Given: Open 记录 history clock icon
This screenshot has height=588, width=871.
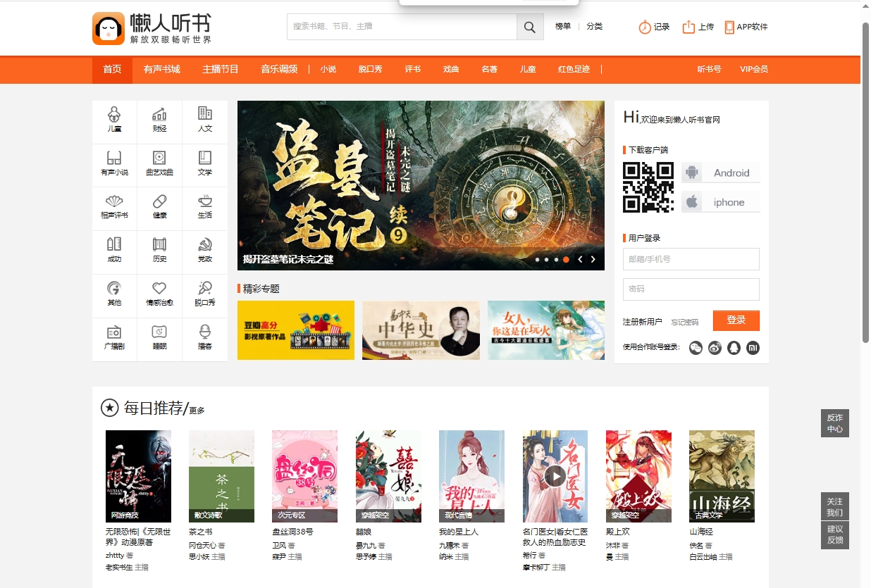Looking at the screenshot, I should coord(645,27).
